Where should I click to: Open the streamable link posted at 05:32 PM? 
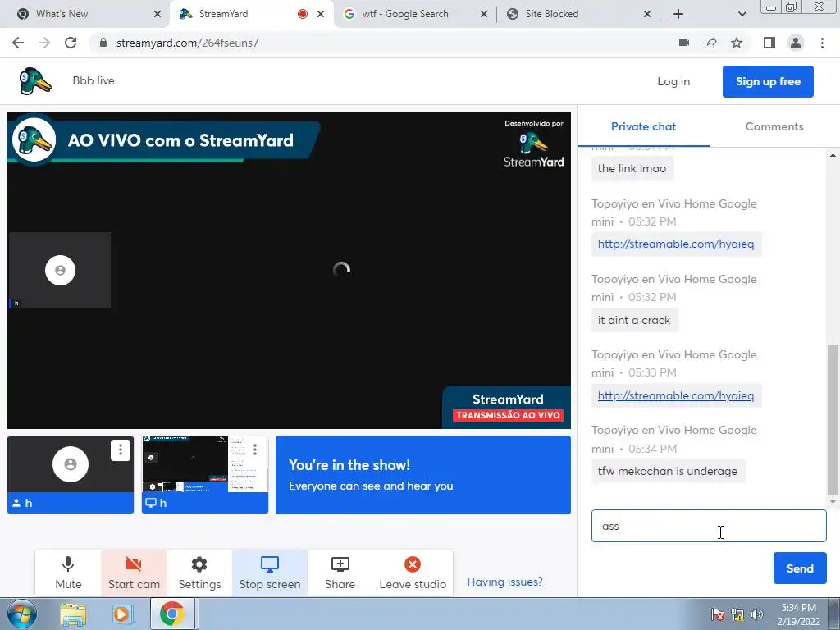(x=676, y=244)
